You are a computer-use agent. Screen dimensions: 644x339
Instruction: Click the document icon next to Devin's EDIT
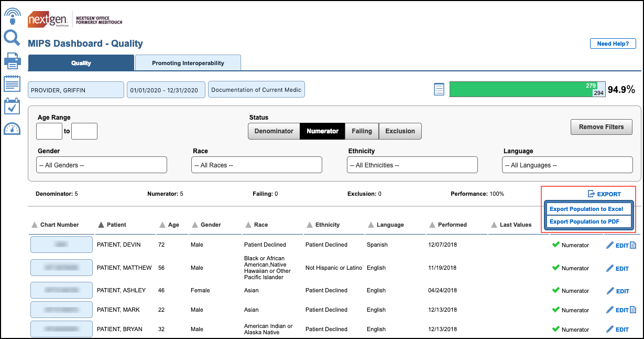pos(632,245)
